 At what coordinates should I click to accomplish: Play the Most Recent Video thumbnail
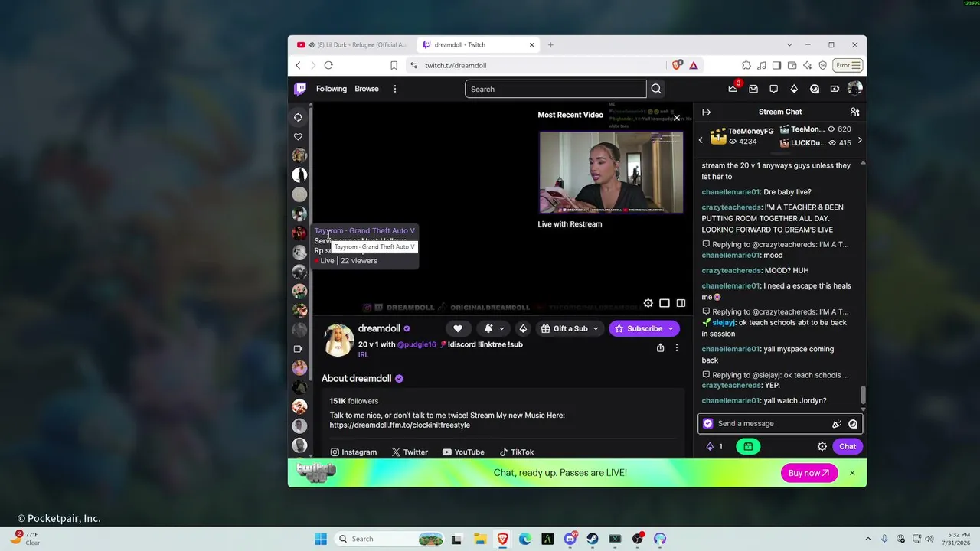[x=611, y=172]
